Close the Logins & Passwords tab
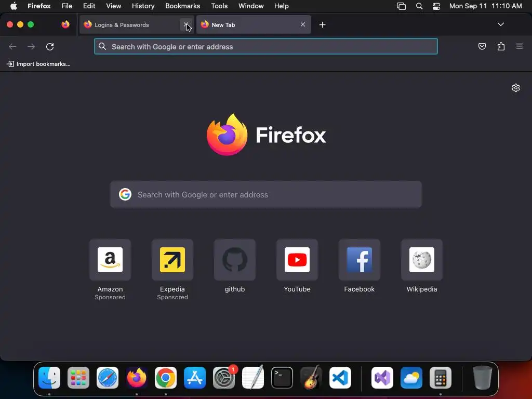This screenshot has width=532, height=399. 186,24
